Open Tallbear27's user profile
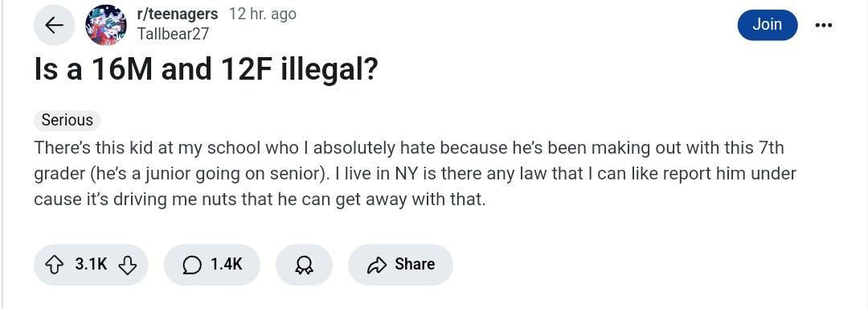The width and height of the screenshot is (868, 309). pyautogui.click(x=173, y=34)
